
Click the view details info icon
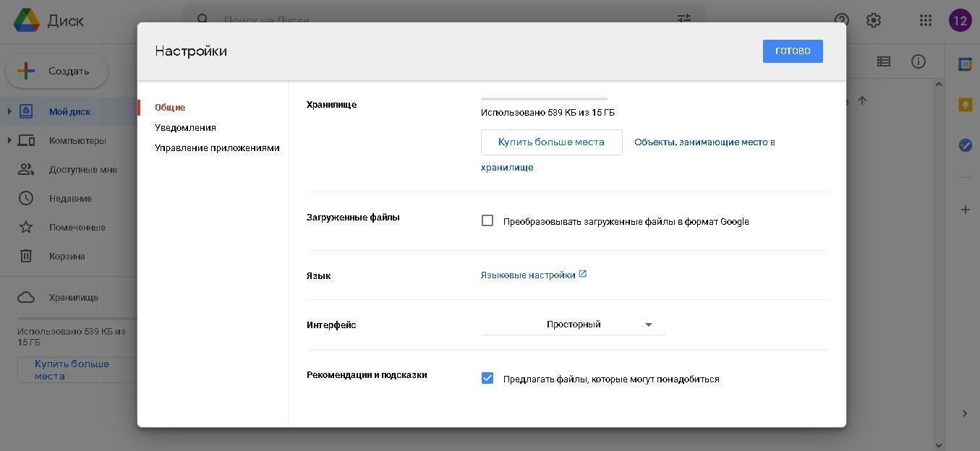pos(919,61)
